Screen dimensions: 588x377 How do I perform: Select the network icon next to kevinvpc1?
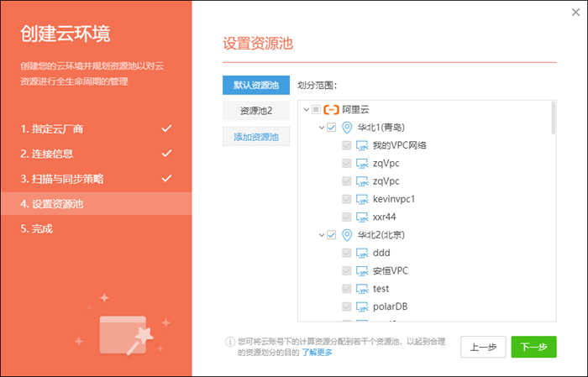click(363, 199)
